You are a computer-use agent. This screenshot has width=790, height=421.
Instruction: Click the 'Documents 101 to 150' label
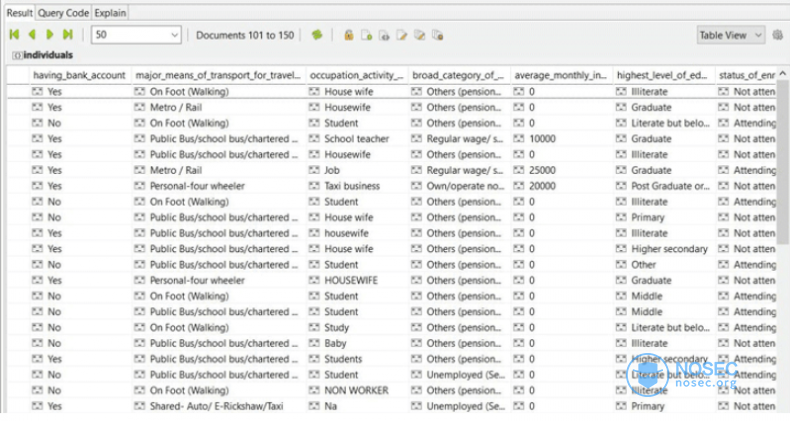(x=245, y=35)
